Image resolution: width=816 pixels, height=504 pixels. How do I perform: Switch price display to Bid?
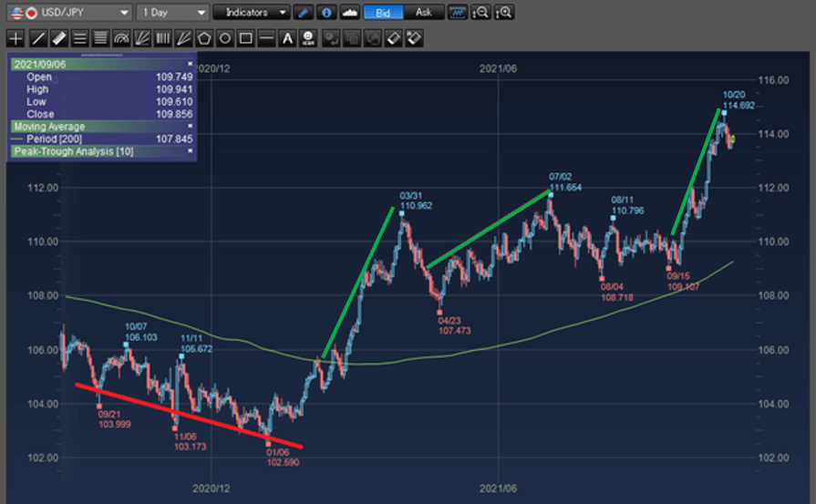coord(383,13)
